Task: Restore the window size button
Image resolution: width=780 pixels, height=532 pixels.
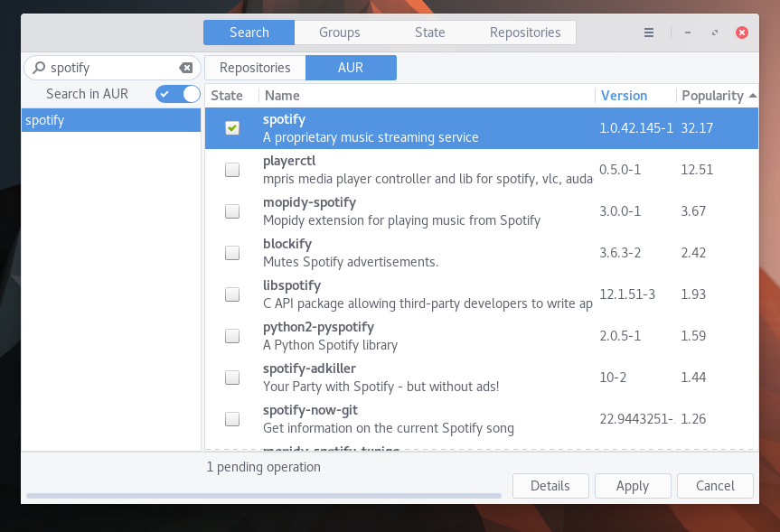Action: 715,33
